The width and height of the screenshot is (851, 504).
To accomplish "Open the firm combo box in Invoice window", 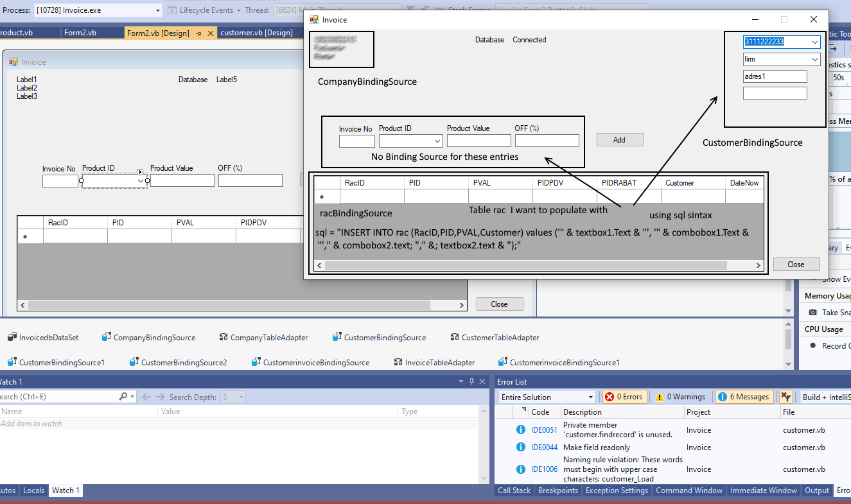I will pyautogui.click(x=815, y=59).
